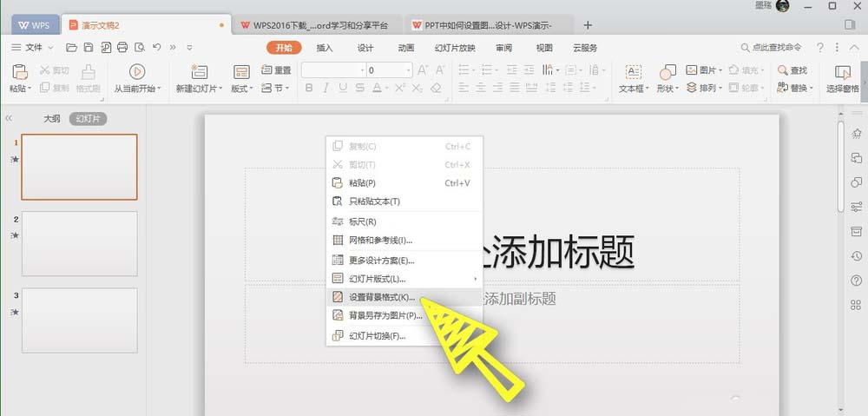This screenshot has height=416, width=868.
Task: Click the New Slide icon
Action: tap(199, 72)
